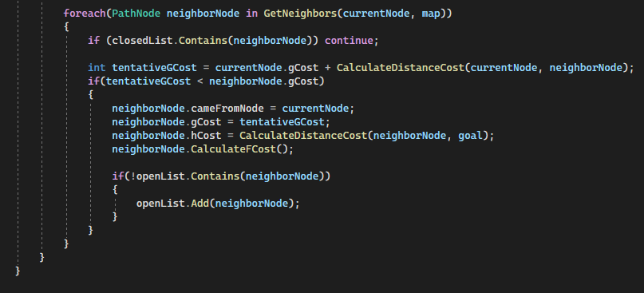Viewport: 644px width, 293px height.
Task: Click CalculateDistanceCost on the tentativeGCost line
Action: click(x=400, y=67)
